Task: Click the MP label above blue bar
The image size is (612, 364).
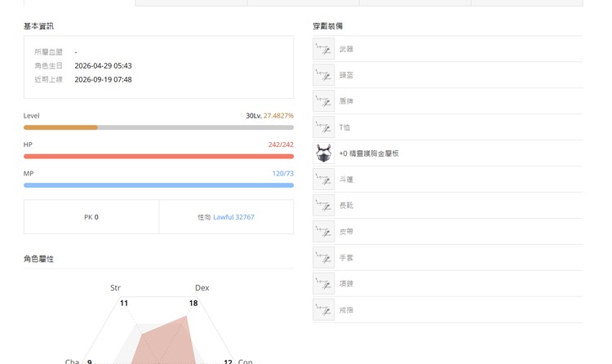Action: pos(28,173)
